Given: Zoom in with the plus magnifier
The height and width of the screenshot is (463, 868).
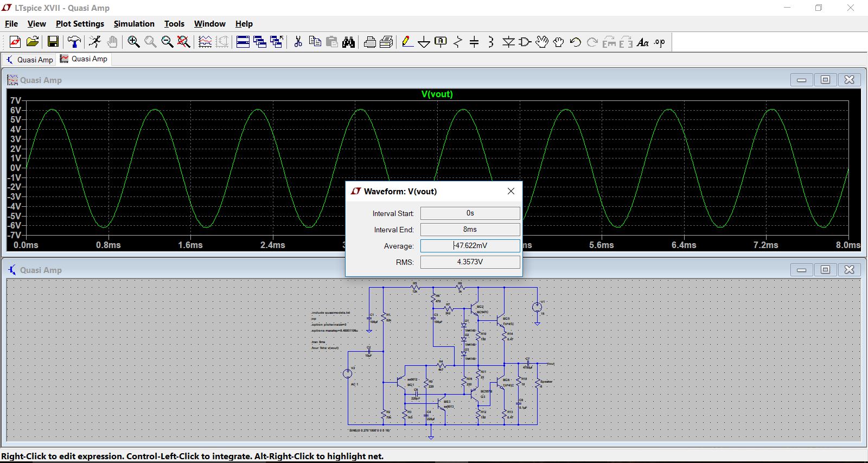Looking at the screenshot, I should tap(133, 42).
